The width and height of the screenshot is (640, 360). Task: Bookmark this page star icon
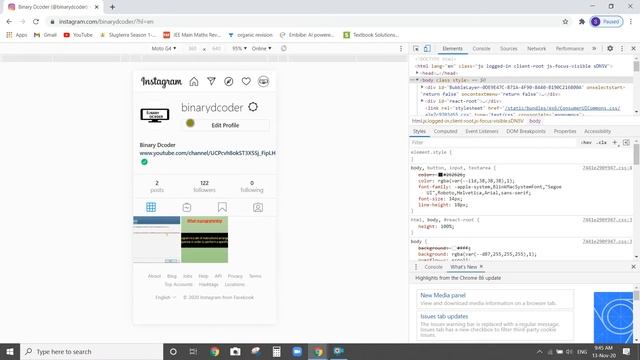(x=565, y=22)
